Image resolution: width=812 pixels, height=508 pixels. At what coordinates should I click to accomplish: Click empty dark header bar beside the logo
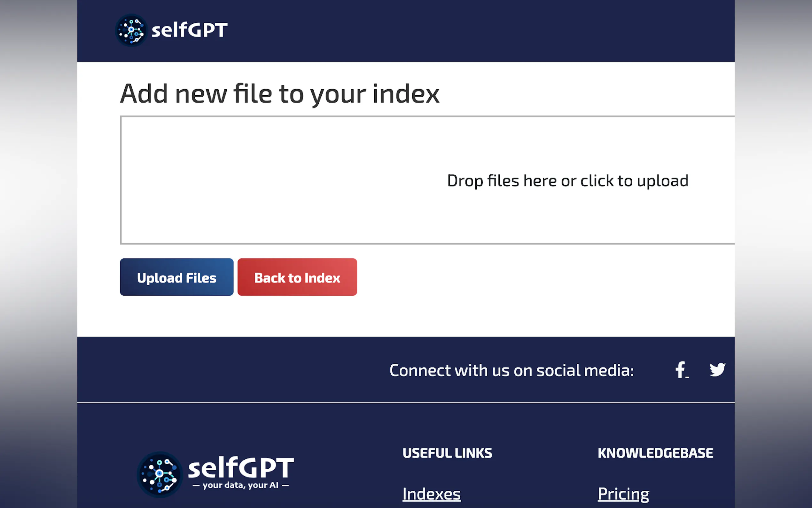point(470,30)
